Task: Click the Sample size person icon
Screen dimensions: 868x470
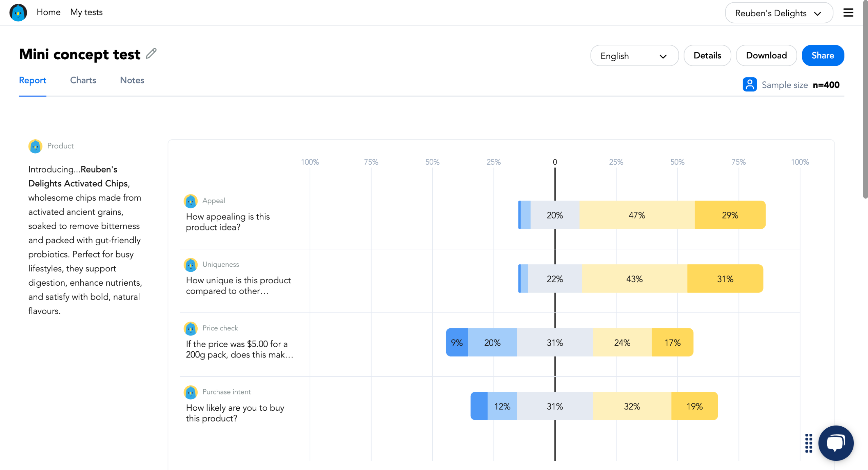Action: click(749, 84)
